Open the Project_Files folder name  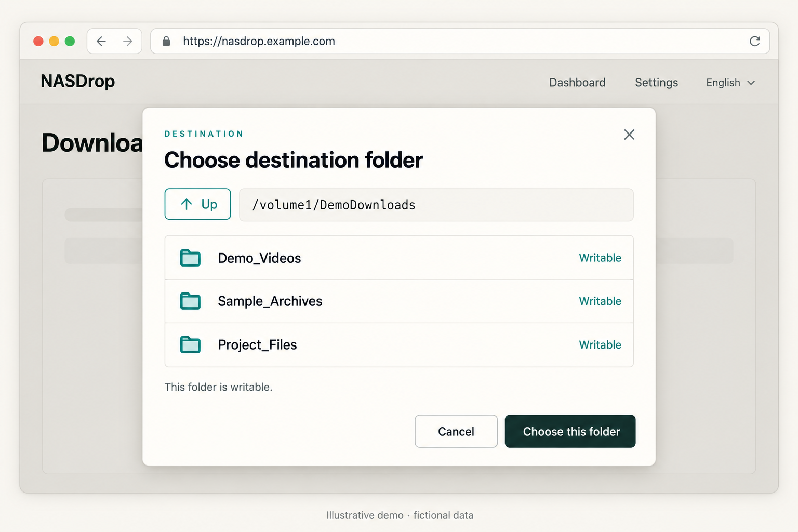click(x=257, y=345)
